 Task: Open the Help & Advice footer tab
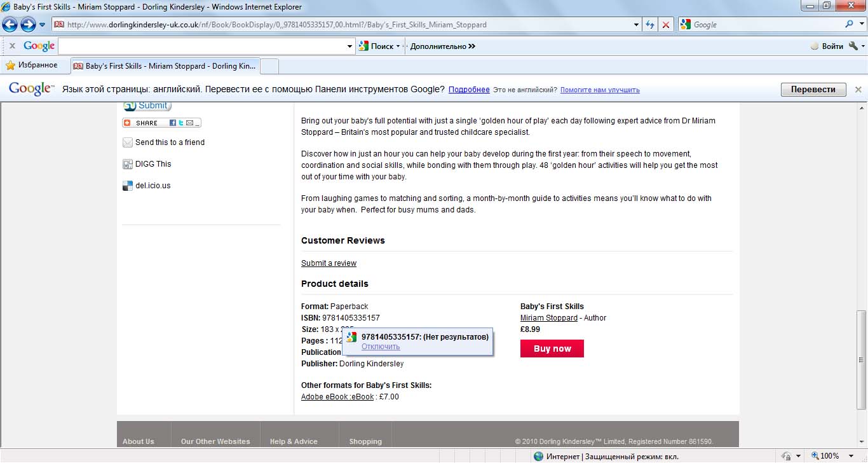[294, 441]
